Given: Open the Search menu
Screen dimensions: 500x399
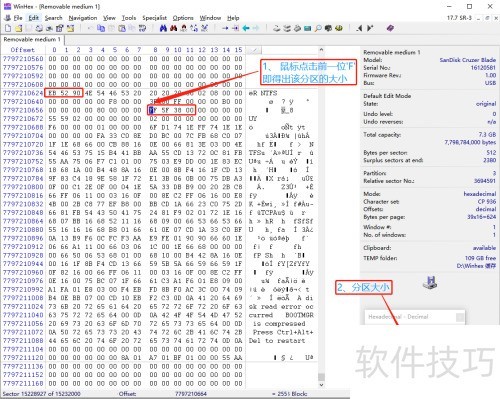Looking at the screenshot, I should pos(53,18).
